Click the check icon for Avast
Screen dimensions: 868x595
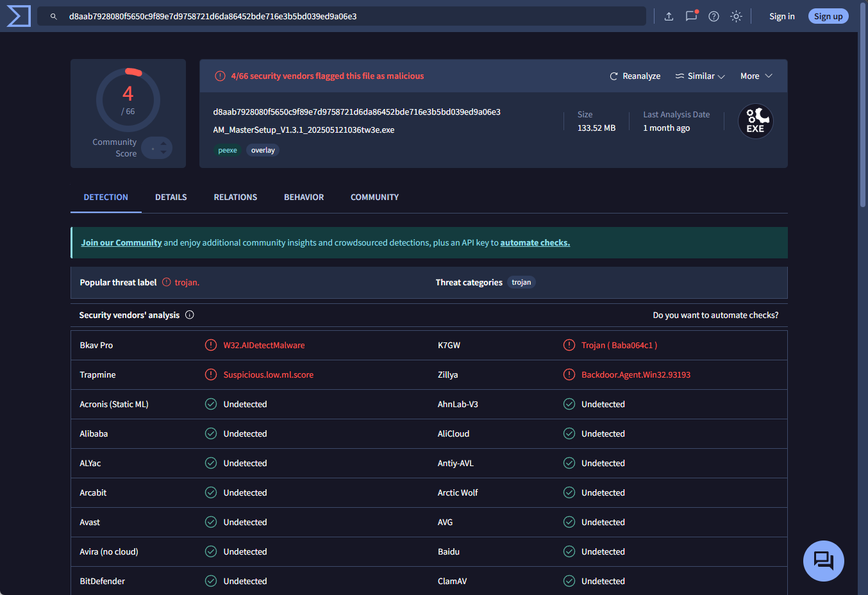[211, 522]
